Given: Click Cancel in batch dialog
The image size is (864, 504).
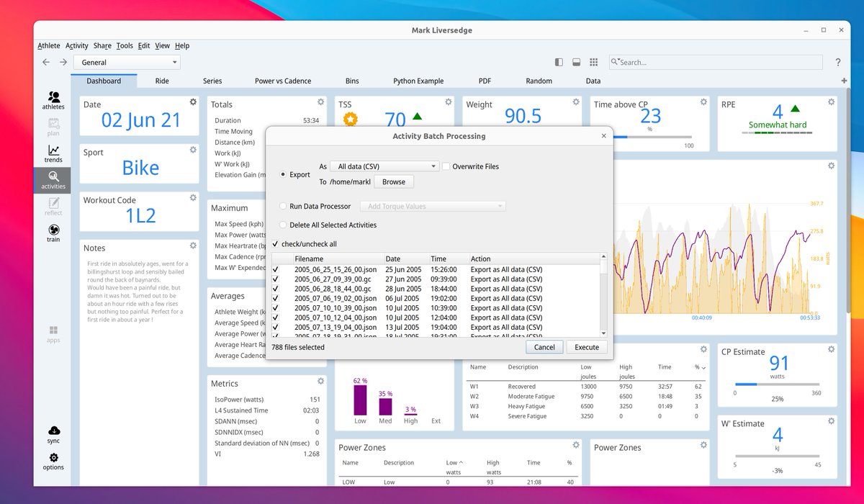Looking at the screenshot, I should point(544,347).
